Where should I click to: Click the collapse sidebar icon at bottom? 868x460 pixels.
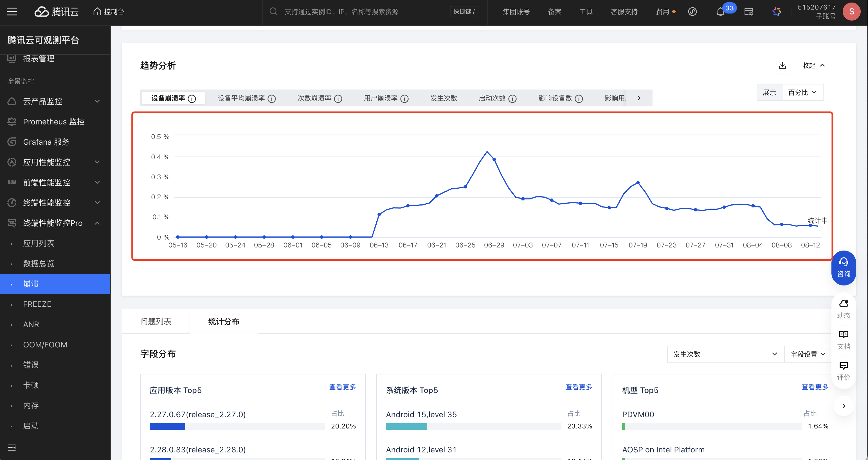pyautogui.click(x=12, y=448)
